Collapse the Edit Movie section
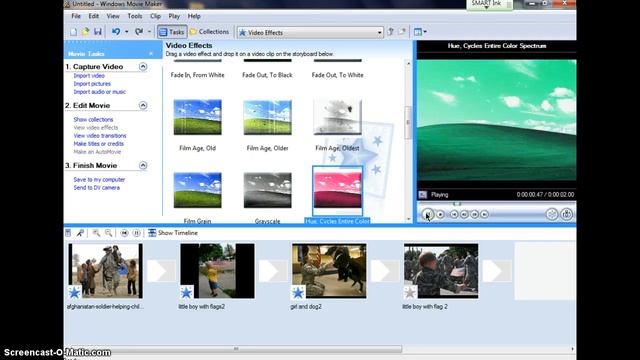The image size is (640, 360). pos(143,105)
